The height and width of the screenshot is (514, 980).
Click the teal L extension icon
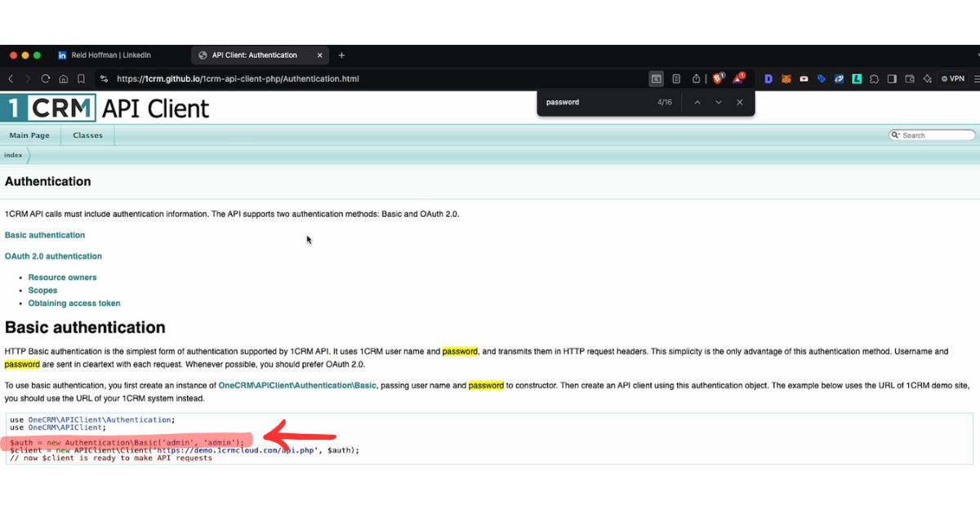[857, 79]
